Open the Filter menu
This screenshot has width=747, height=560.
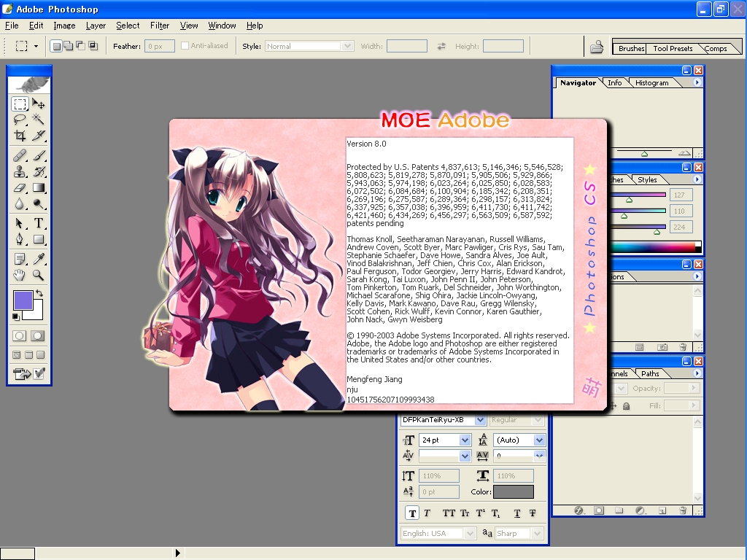(160, 26)
